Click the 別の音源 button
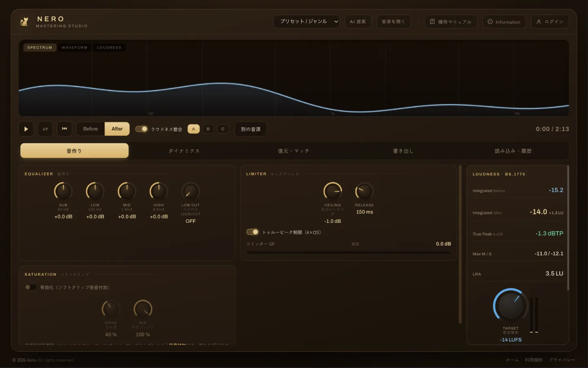The width and height of the screenshot is (588, 368). pyautogui.click(x=251, y=129)
